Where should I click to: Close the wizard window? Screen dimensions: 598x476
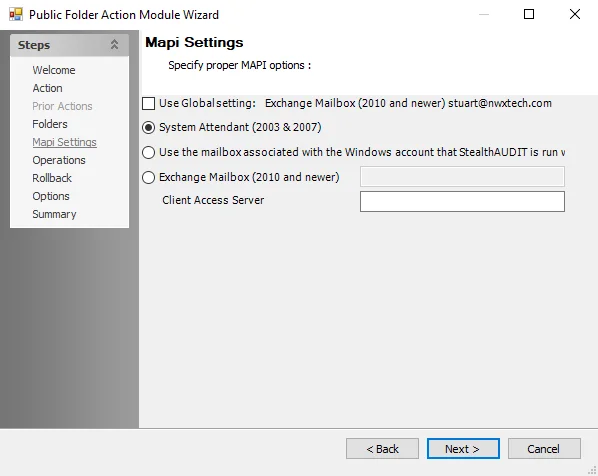point(575,14)
